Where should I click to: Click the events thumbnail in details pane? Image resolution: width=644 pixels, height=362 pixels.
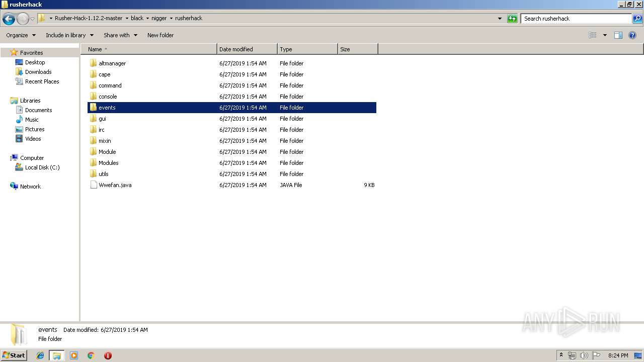[x=18, y=334]
